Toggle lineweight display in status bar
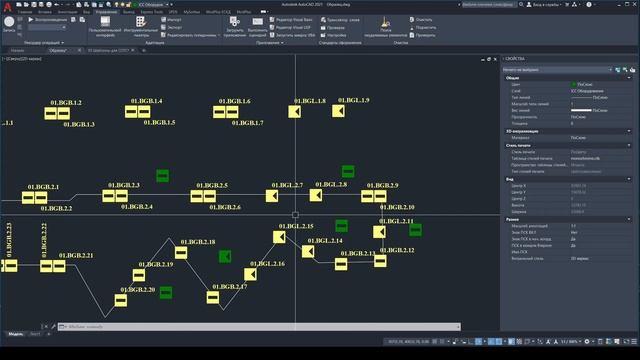 511,341
